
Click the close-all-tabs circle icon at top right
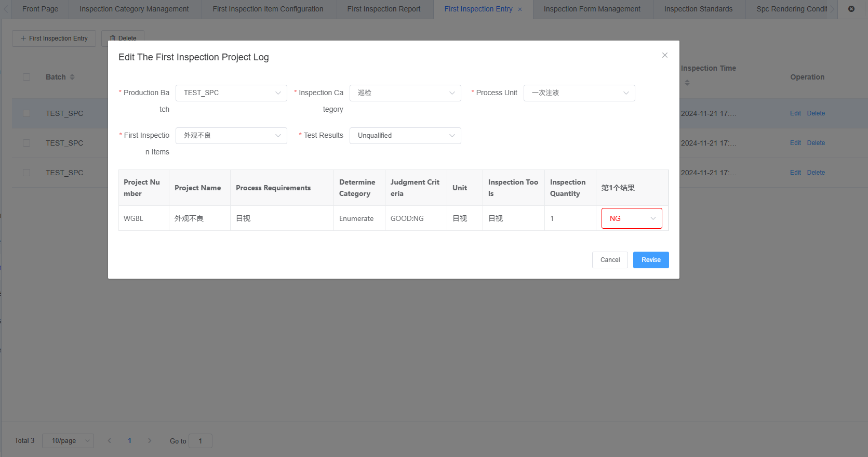pyautogui.click(x=851, y=9)
